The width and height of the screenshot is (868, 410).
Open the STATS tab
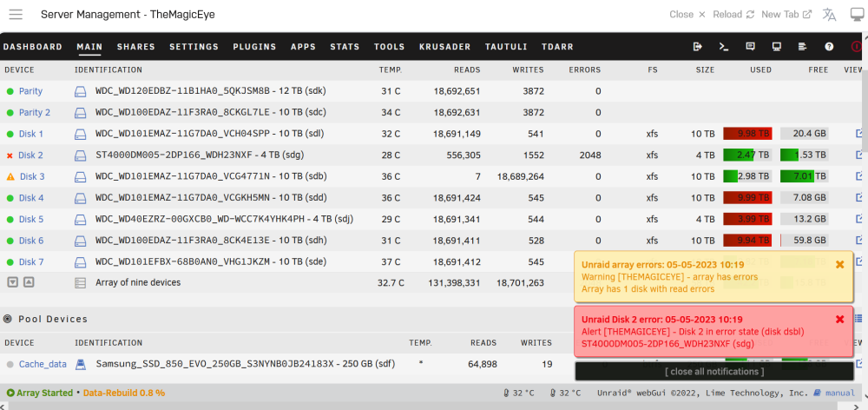[x=345, y=47]
